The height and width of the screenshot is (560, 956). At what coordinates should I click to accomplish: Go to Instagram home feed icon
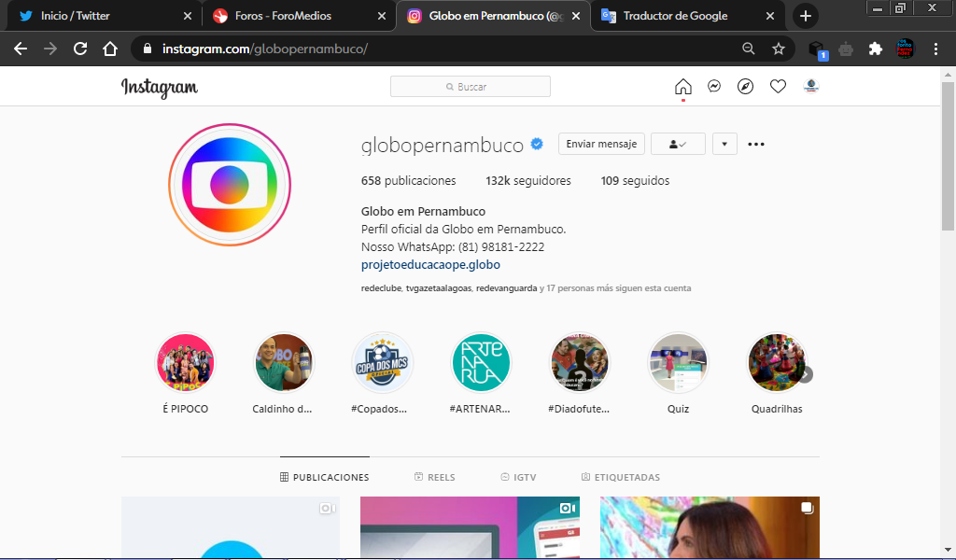(682, 87)
